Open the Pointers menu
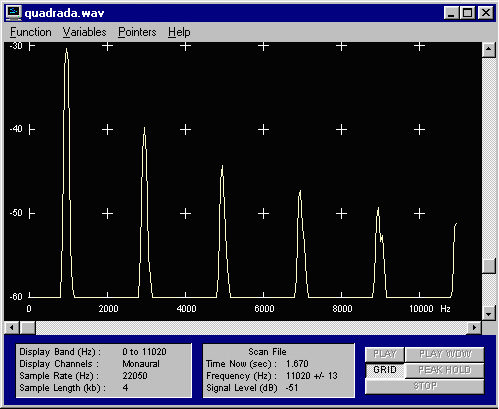The height and width of the screenshot is (409, 499). (137, 32)
